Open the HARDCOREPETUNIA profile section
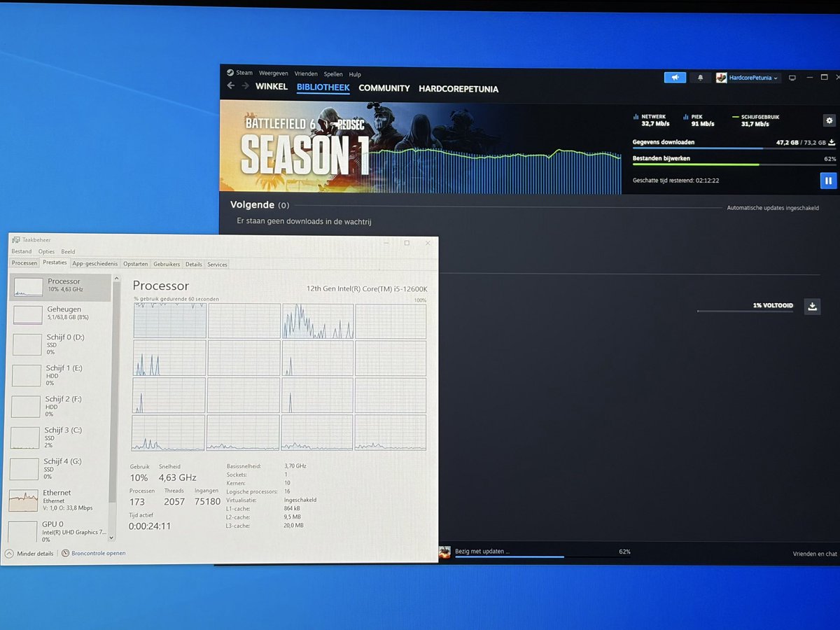This screenshot has height=630, width=840. click(458, 89)
